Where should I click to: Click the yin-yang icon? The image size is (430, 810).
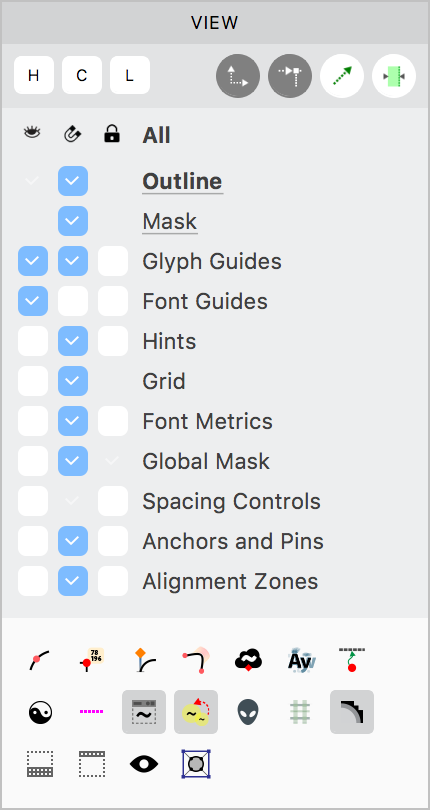click(40, 712)
